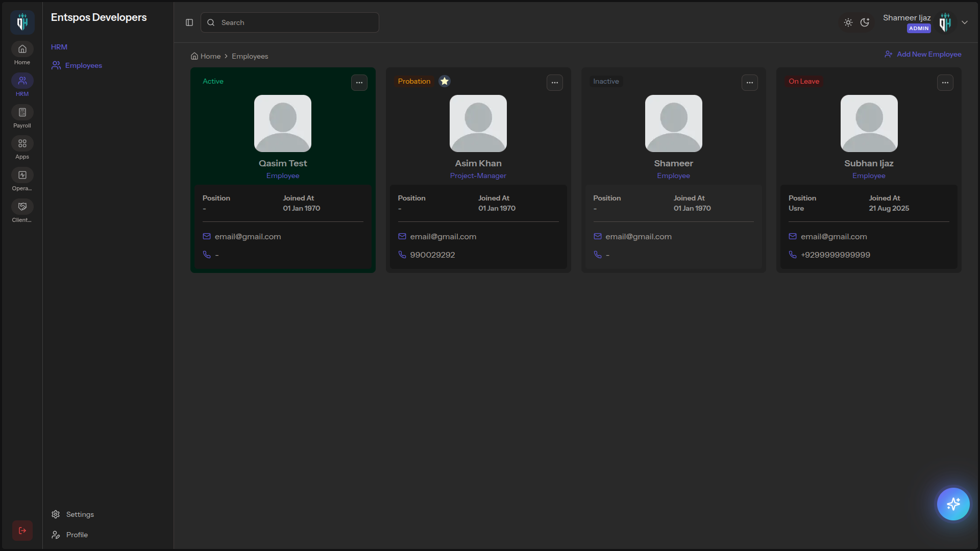
Task: Click the HRM heading in the side panel
Action: coord(59,47)
